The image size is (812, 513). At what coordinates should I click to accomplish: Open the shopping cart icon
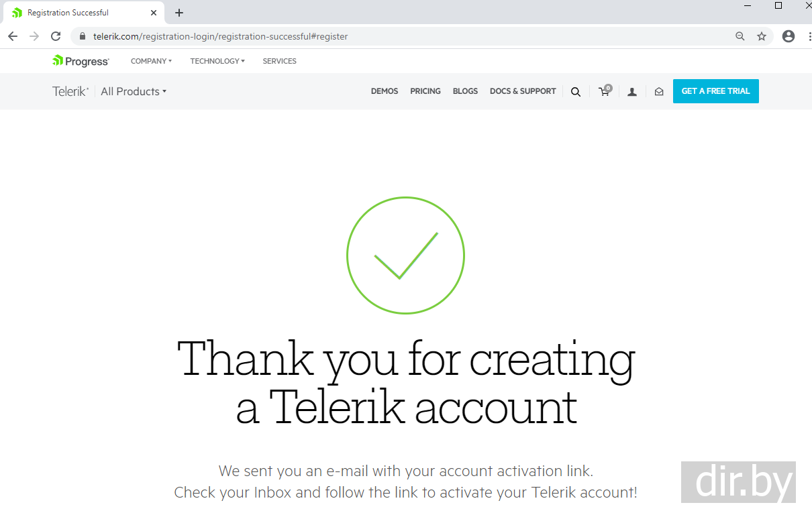click(x=605, y=91)
